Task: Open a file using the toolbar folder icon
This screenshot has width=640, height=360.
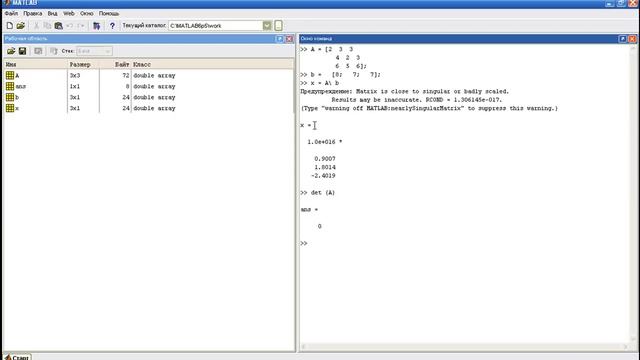Action: click(20, 26)
